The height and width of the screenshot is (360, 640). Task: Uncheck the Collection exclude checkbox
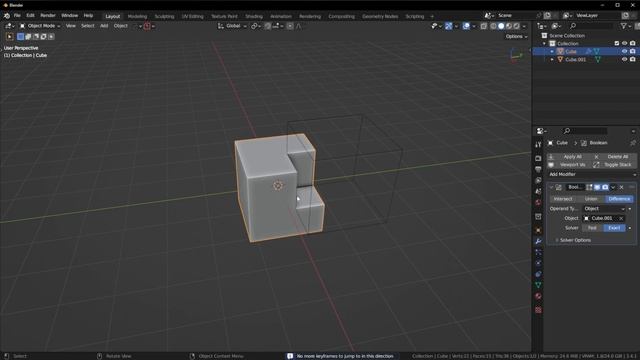click(617, 43)
